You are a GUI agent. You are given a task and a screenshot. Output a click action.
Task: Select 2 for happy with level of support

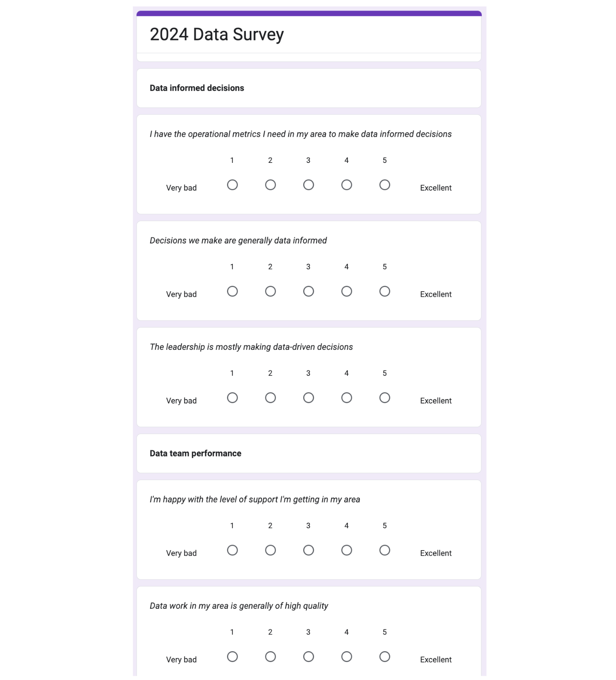click(x=270, y=550)
